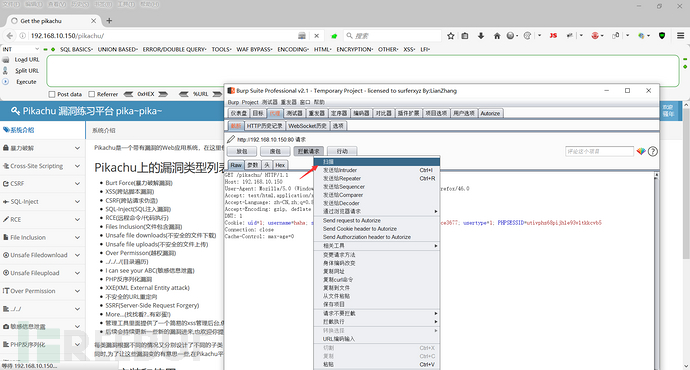This screenshot has height=370, width=690.
Task: Click the home icon in Firefox toolbar
Action: tap(497, 36)
